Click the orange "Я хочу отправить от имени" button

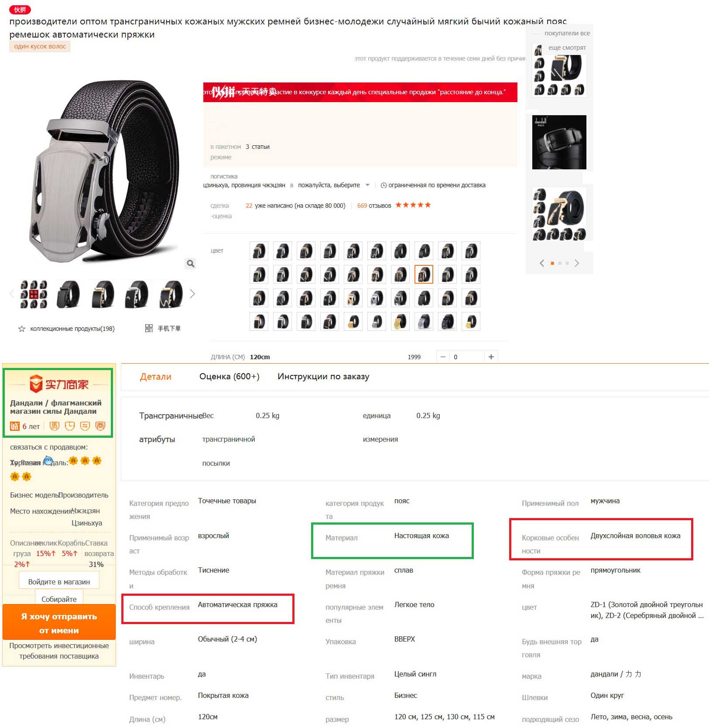(x=59, y=623)
